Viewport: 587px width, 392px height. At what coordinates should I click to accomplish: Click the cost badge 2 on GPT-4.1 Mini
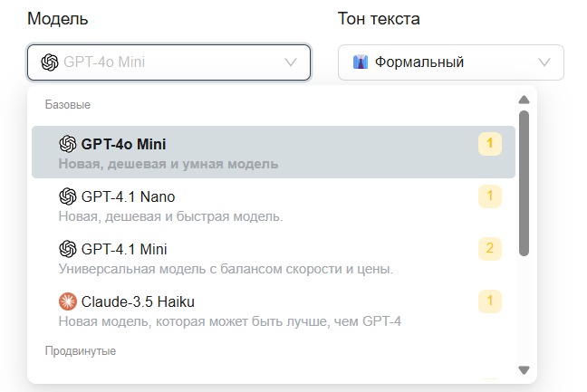point(490,248)
